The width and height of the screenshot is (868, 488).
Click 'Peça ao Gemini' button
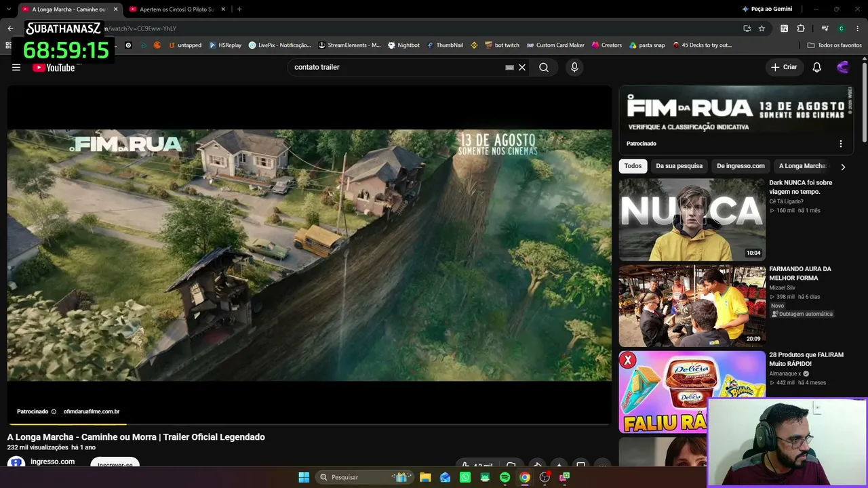pyautogui.click(x=767, y=9)
